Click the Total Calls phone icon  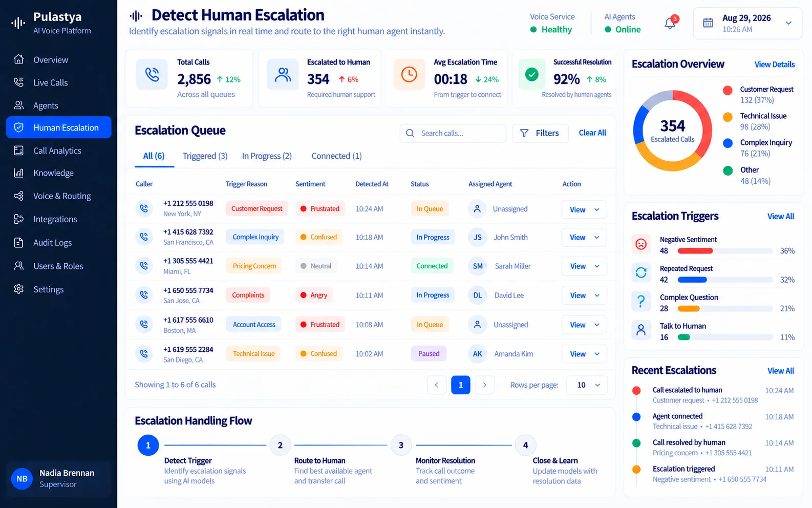tap(152, 74)
